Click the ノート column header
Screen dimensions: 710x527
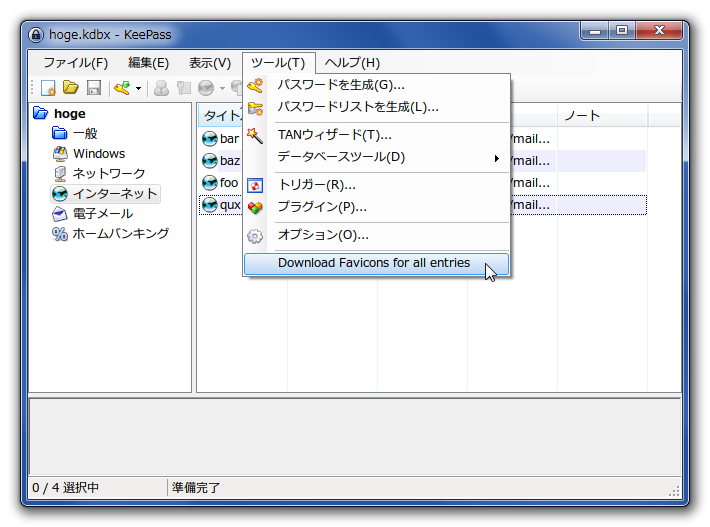click(602, 116)
